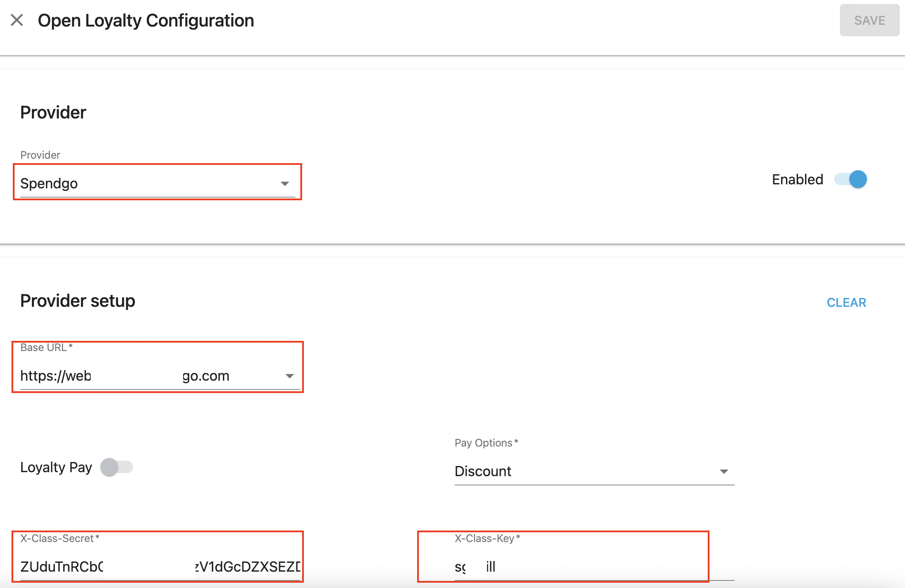This screenshot has height=588, width=905.
Task: Click the arrow beside Spendgo
Action: point(285,183)
